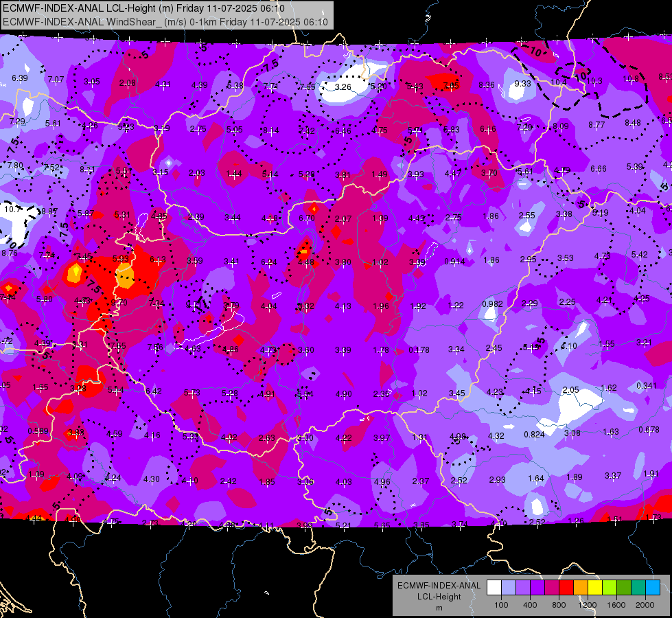This screenshot has height=618, width=672.
Task: Click the wind shear value 1.22
Action: click(x=456, y=306)
